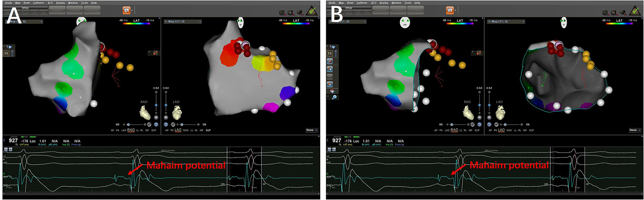The height and width of the screenshot is (200, 644).
Task: Click the first ECG window icon in panel A
Action: pos(6,150)
